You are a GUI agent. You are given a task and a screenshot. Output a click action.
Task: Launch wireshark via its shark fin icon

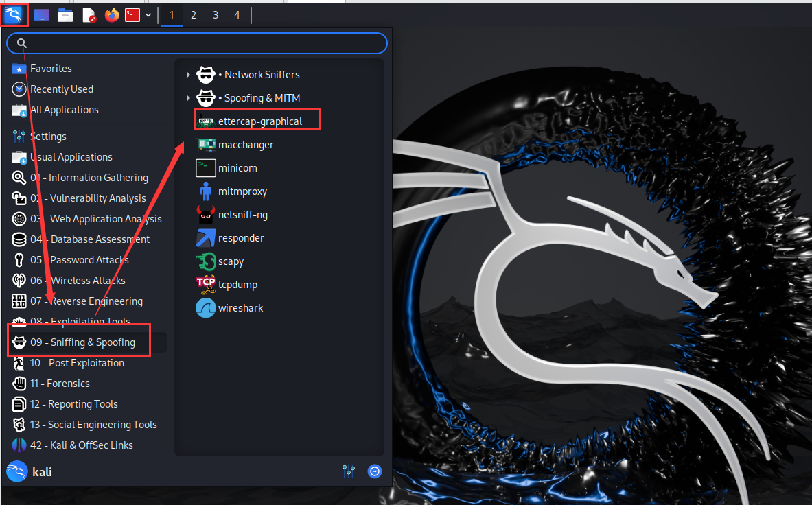[x=206, y=308]
